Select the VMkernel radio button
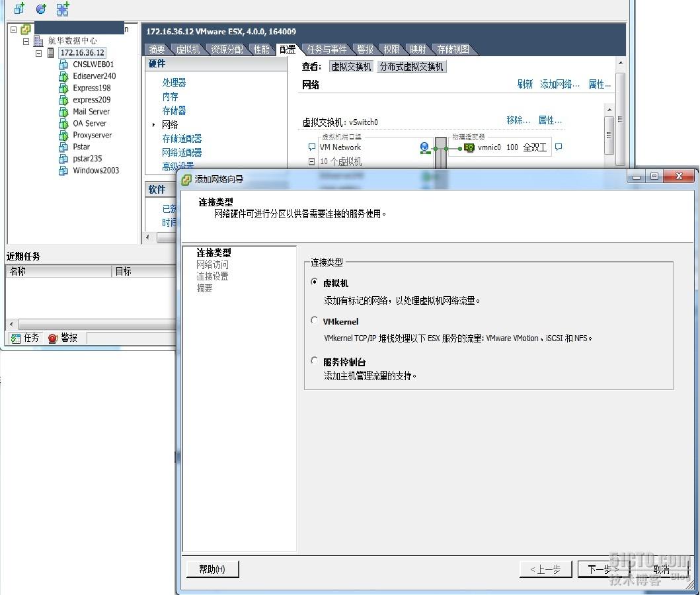This screenshot has height=595, width=700. click(x=315, y=321)
